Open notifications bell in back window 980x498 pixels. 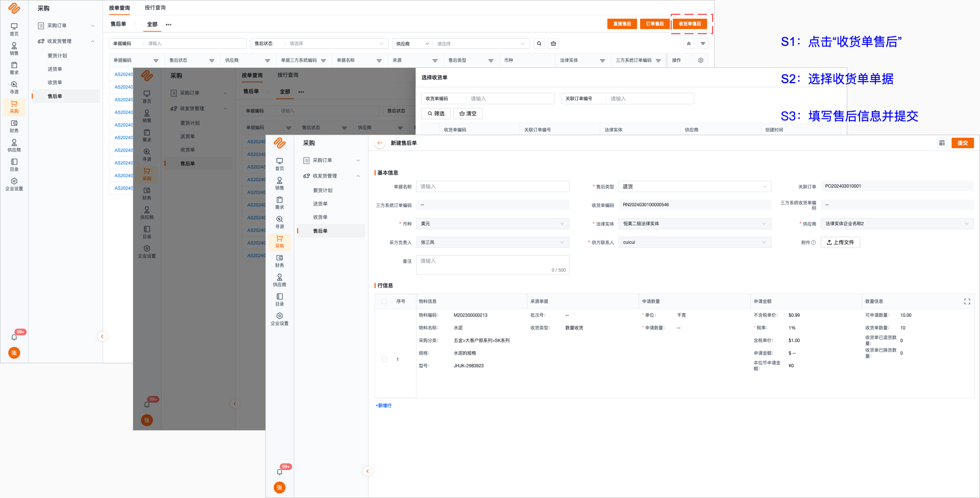point(14,337)
